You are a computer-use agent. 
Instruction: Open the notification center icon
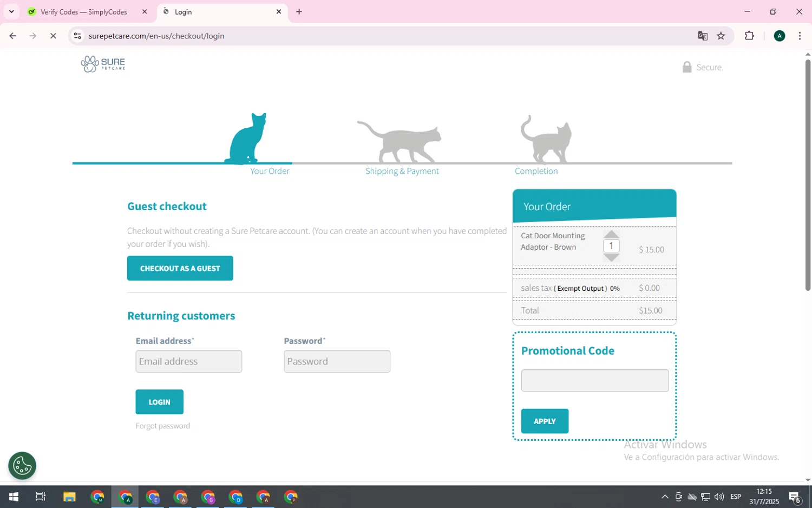click(795, 497)
